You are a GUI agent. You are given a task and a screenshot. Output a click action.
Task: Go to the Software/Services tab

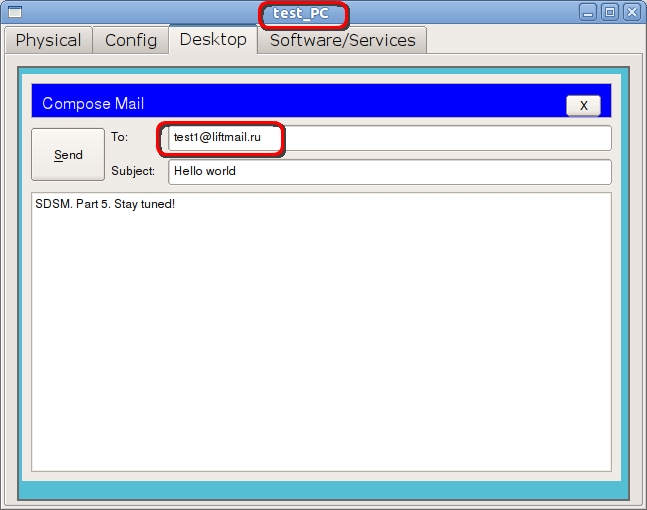pos(342,40)
